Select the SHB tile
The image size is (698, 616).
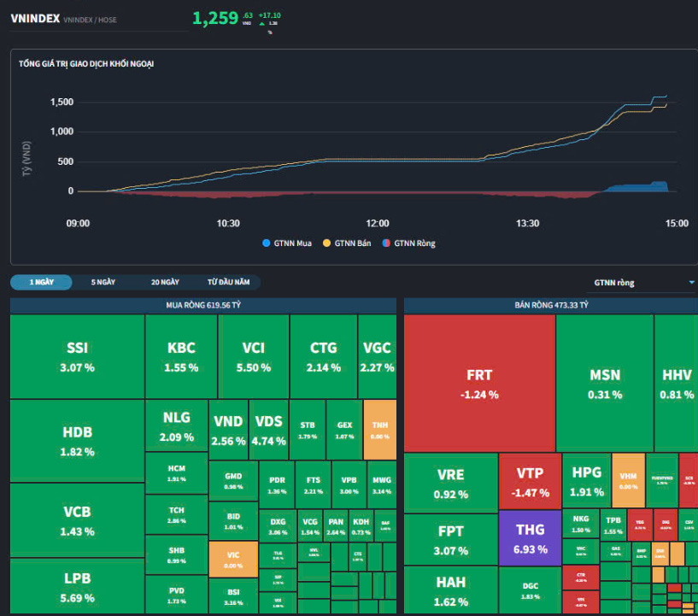pos(177,554)
